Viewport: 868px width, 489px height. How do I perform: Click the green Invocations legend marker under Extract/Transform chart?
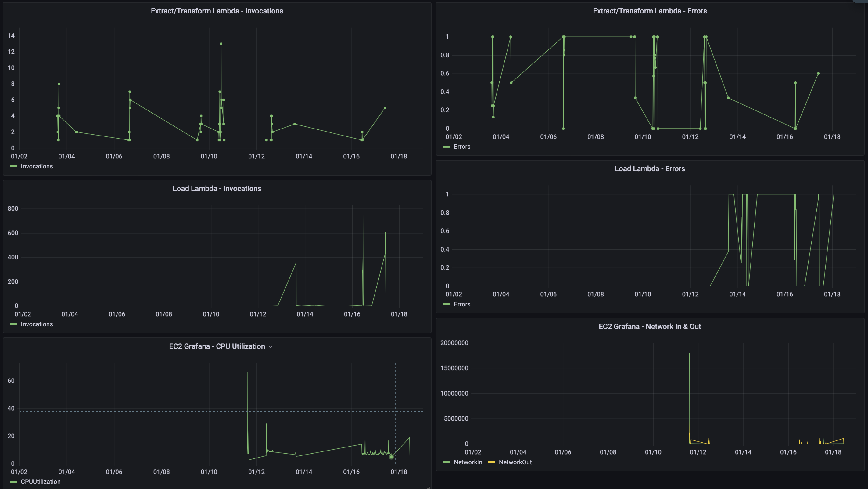(13, 166)
